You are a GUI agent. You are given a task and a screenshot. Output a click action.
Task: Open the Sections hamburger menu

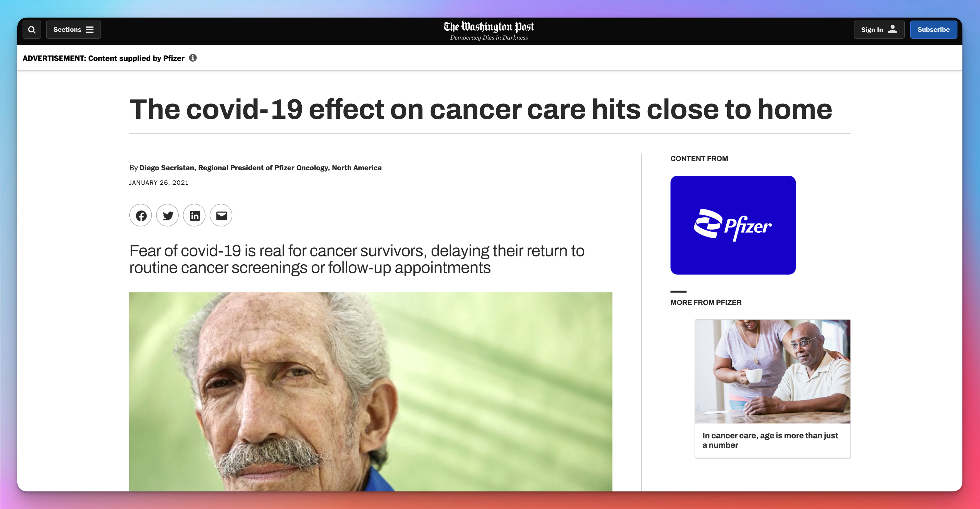[x=73, y=29]
